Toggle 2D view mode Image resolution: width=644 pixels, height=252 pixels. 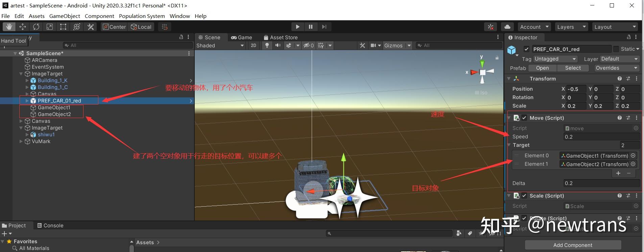[x=254, y=45]
